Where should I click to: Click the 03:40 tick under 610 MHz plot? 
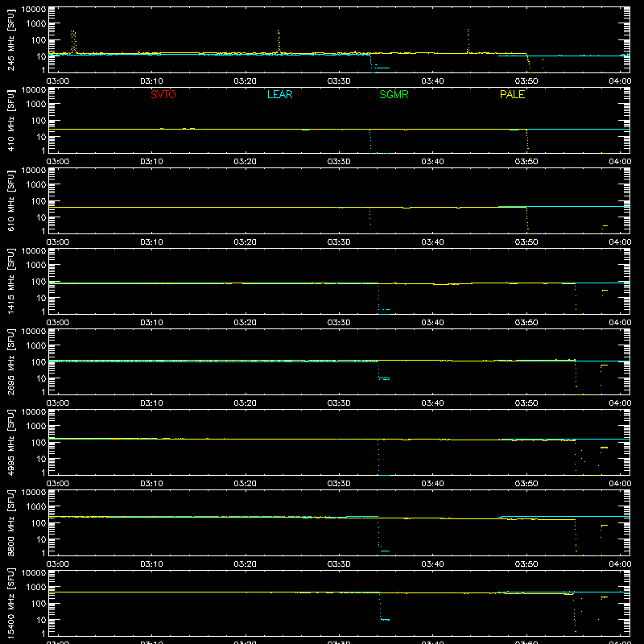click(432, 242)
